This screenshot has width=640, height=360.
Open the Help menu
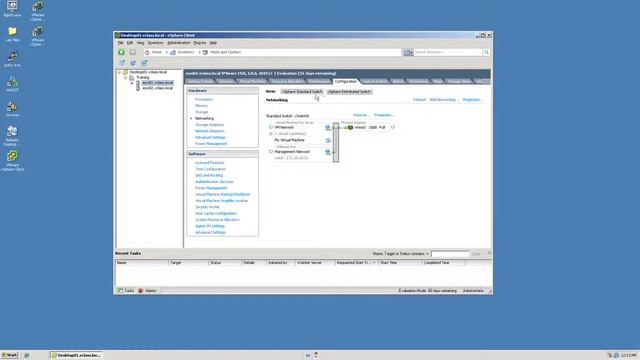tap(213, 43)
